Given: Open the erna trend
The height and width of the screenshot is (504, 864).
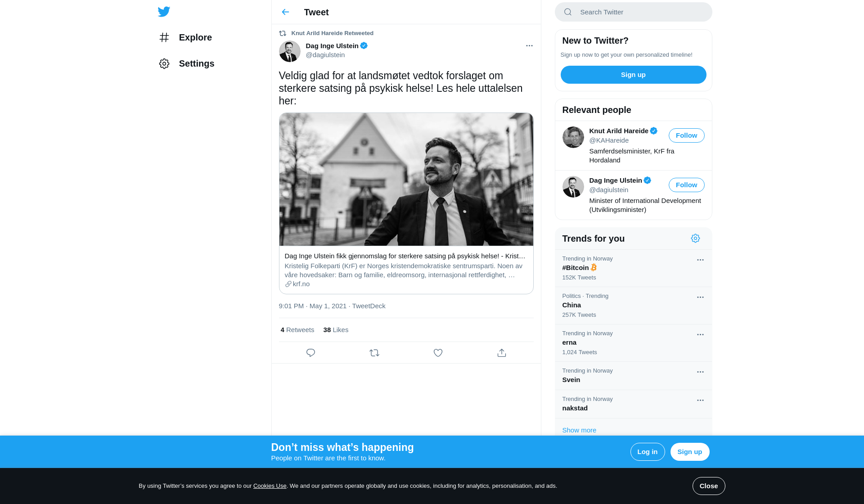Looking at the screenshot, I should (634, 343).
